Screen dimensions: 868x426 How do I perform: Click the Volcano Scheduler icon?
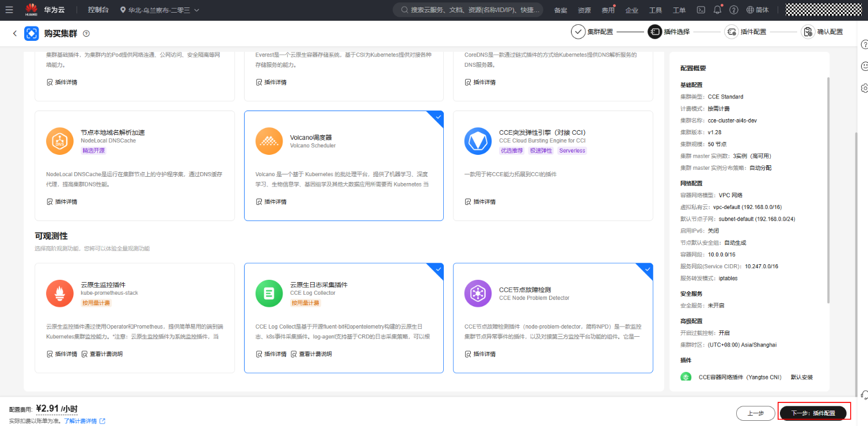point(269,142)
